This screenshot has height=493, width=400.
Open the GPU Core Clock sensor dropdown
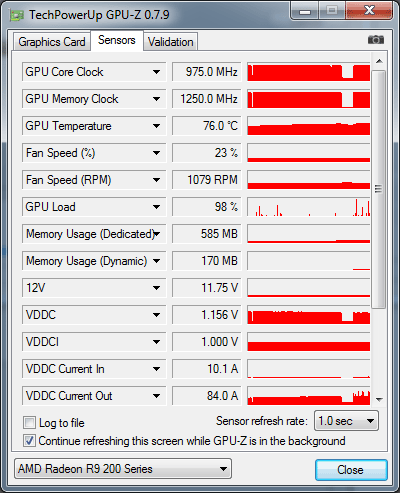156,72
